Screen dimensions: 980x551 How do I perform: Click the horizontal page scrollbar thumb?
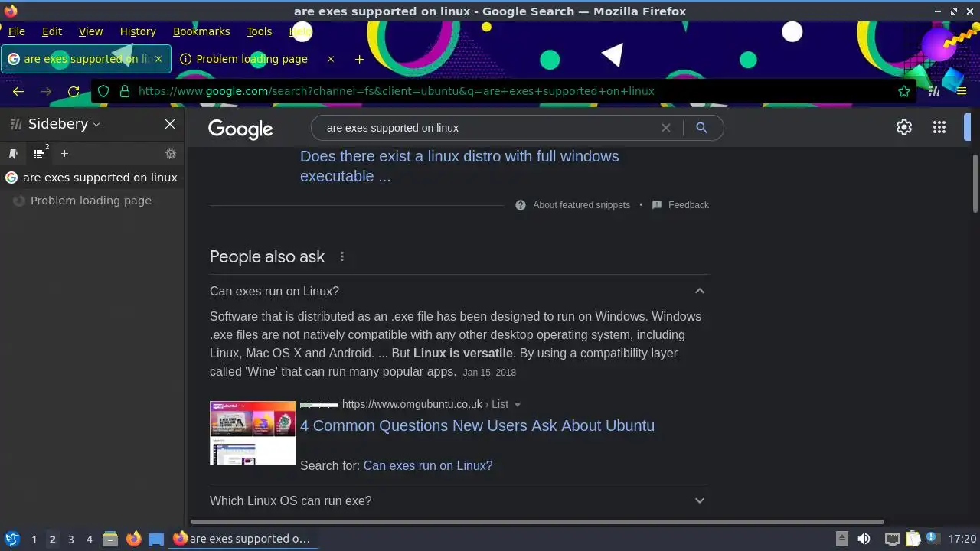(537, 522)
